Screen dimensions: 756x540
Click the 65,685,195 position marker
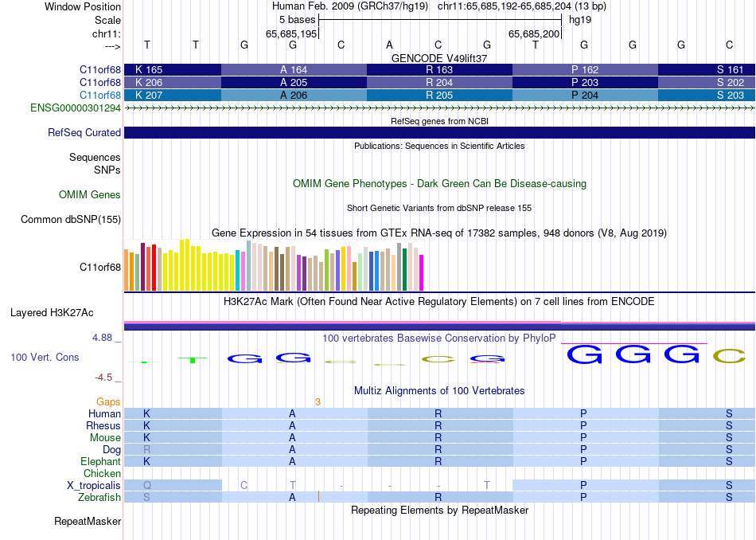(291, 33)
